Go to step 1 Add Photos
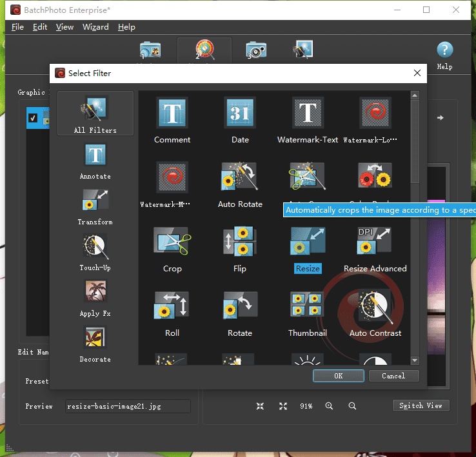Viewport: 476px width, 457px height. coord(150,50)
